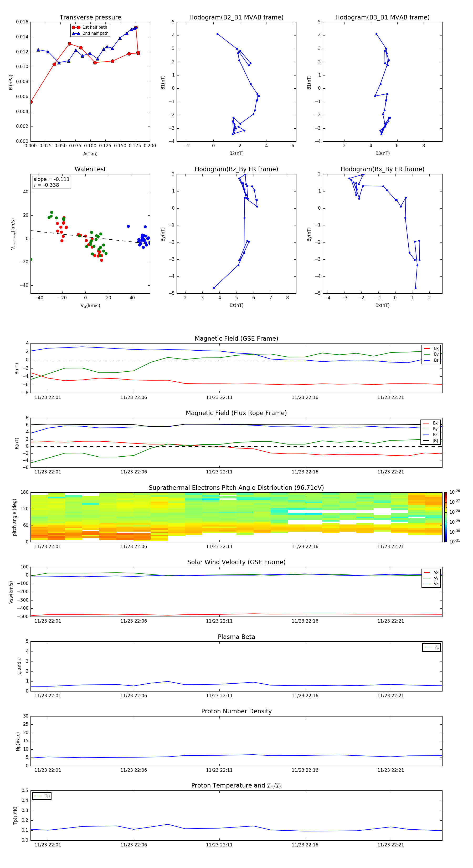Click the "Tp(10^6K)" y-axis label
The width and height of the screenshot is (473, 868).
15,815
